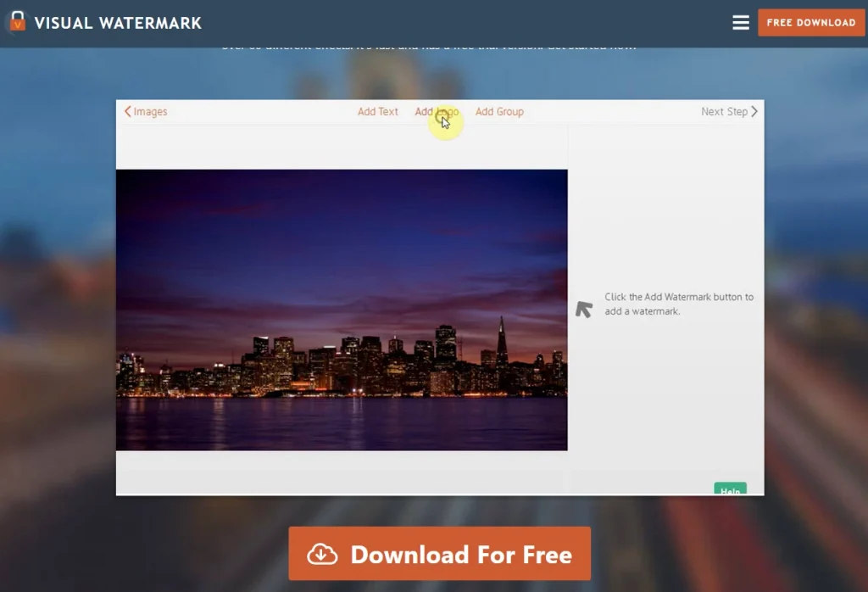This screenshot has height=592, width=868.
Task: Click the city skyline photo preview
Action: tap(342, 310)
